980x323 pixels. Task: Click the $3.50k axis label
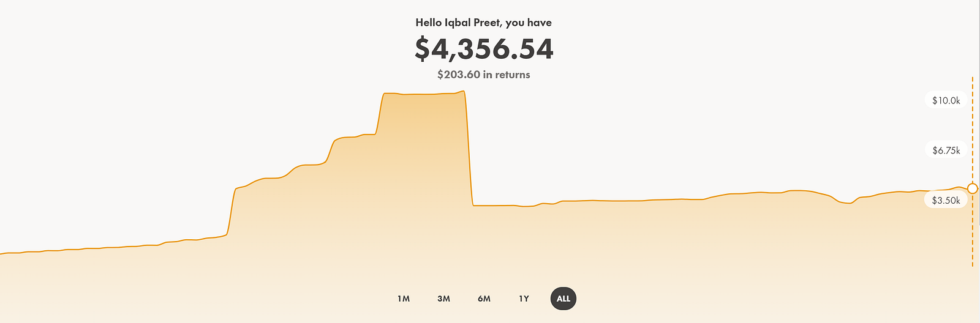coord(946,201)
